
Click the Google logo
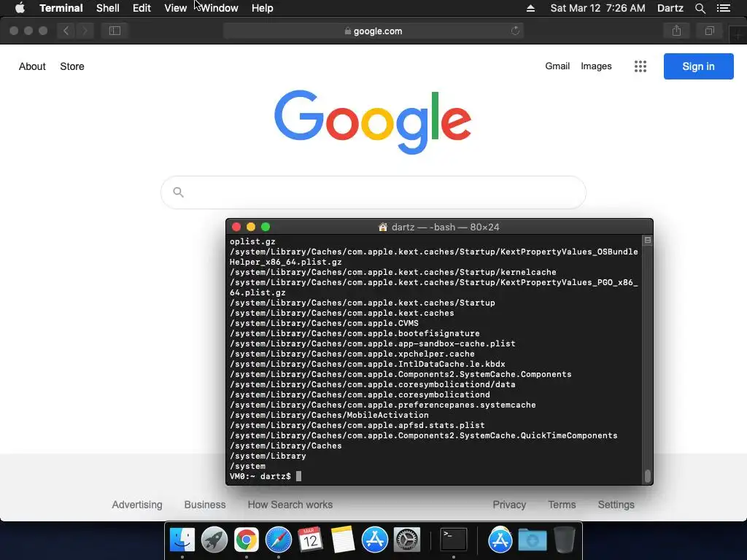coord(373,122)
